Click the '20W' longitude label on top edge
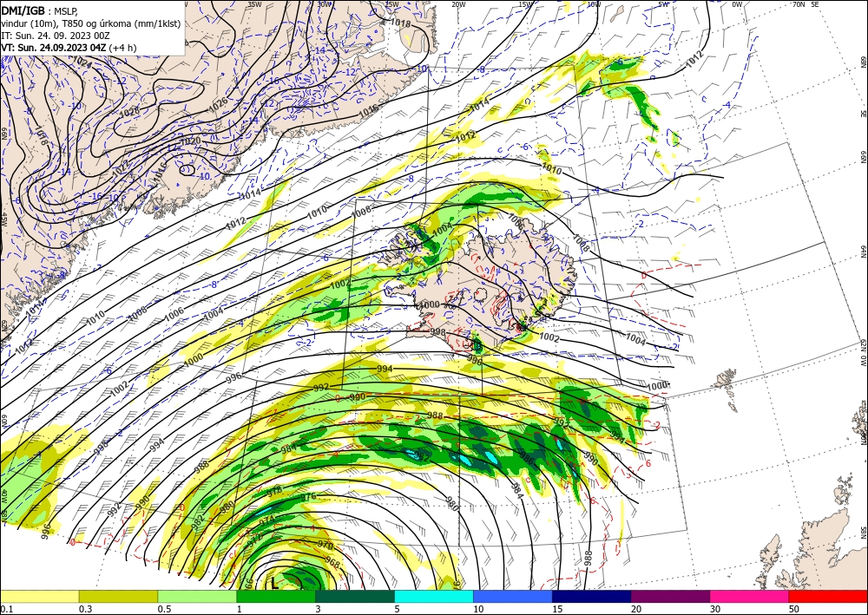This screenshot has width=868, height=615. pos(458,4)
